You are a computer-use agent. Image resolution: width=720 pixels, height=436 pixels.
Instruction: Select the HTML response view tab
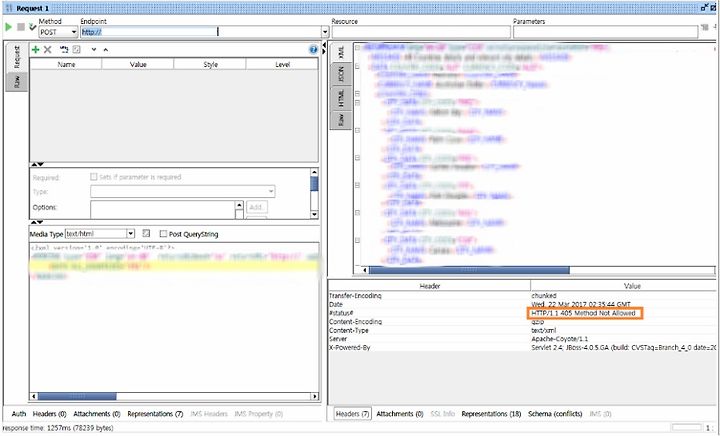pyautogui.click(x=341, y=98)
